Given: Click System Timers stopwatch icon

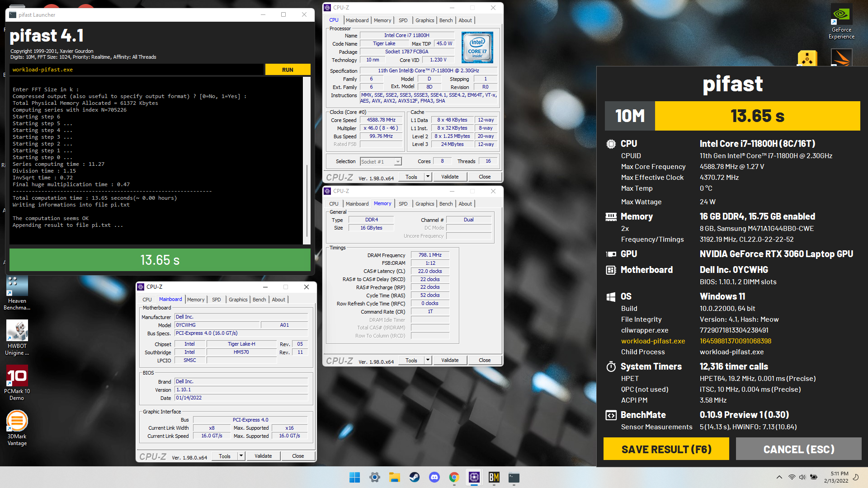Looking at the screenshot, I should click(611, 366).
